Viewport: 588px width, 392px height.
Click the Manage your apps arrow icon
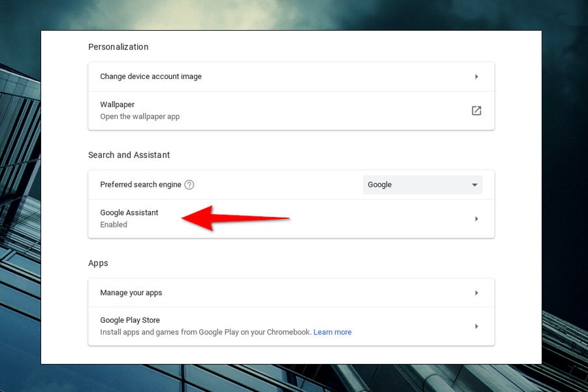pos(476,293)
